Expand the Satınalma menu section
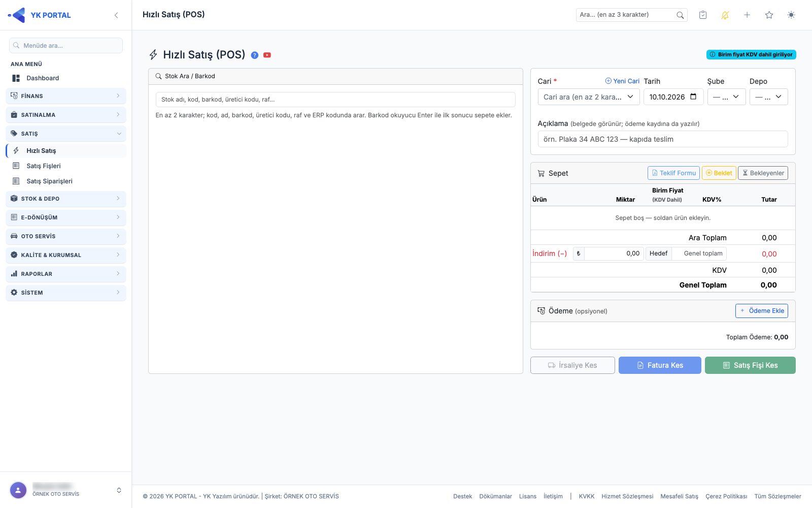This screenshot has height=508, width=812. (x=66, y=115)
